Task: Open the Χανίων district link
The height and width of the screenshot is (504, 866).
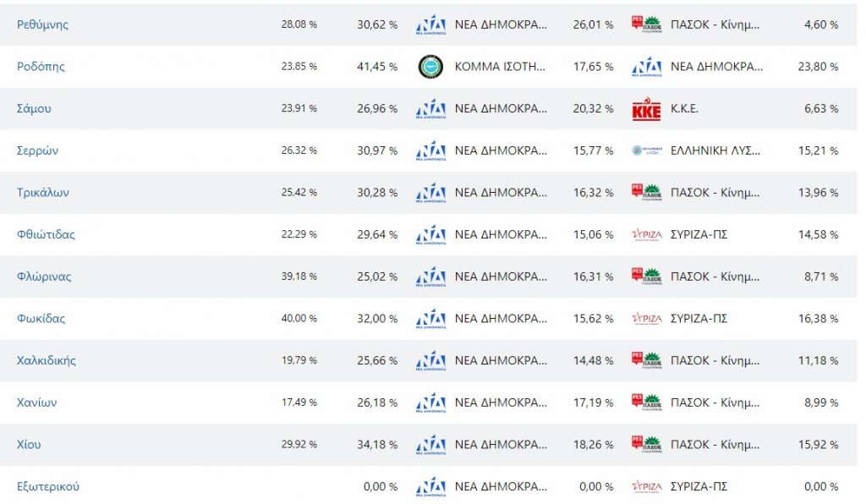Action: coord(37,403)
